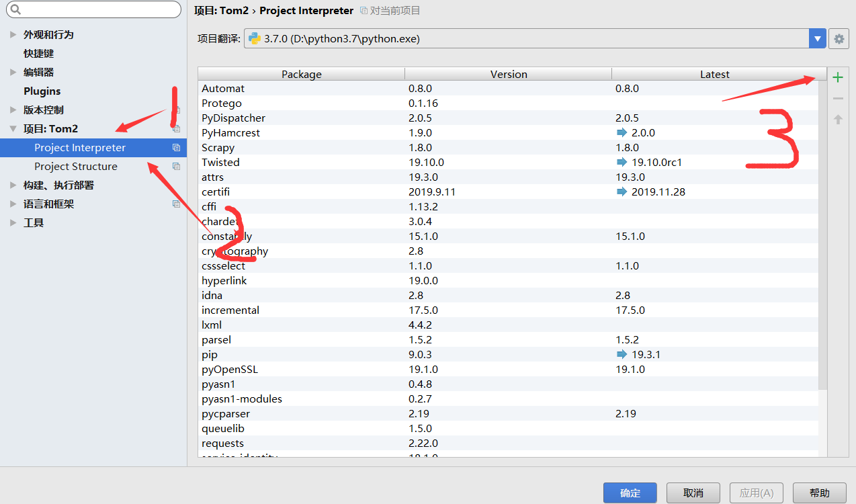Click the search magnifier icon in settings
The image size is (856, 504).
click(x=15, y=9)
